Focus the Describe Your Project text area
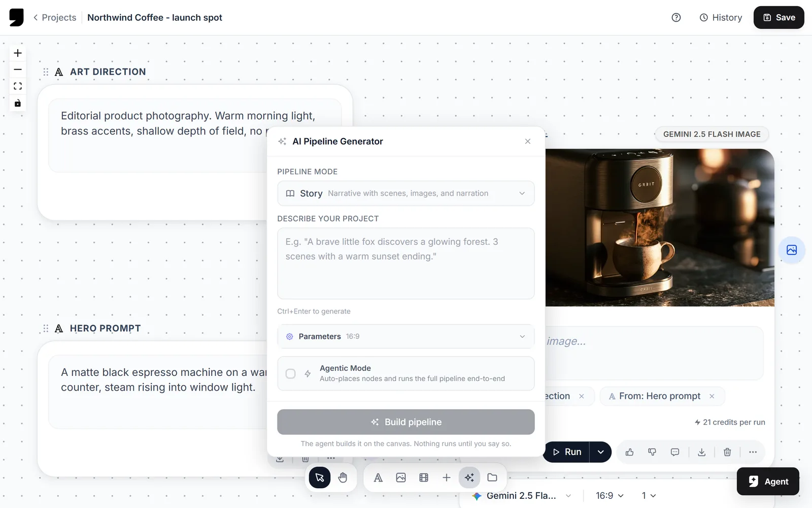Image resolution: width=812 pixels, height=508 pixels. 405,263
